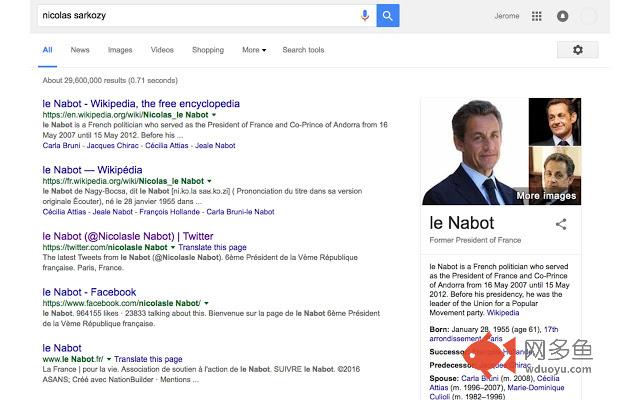Viewport: 640px width, 400px height.
Task: Expand the More search dropdown
Action: coord(254,50)
